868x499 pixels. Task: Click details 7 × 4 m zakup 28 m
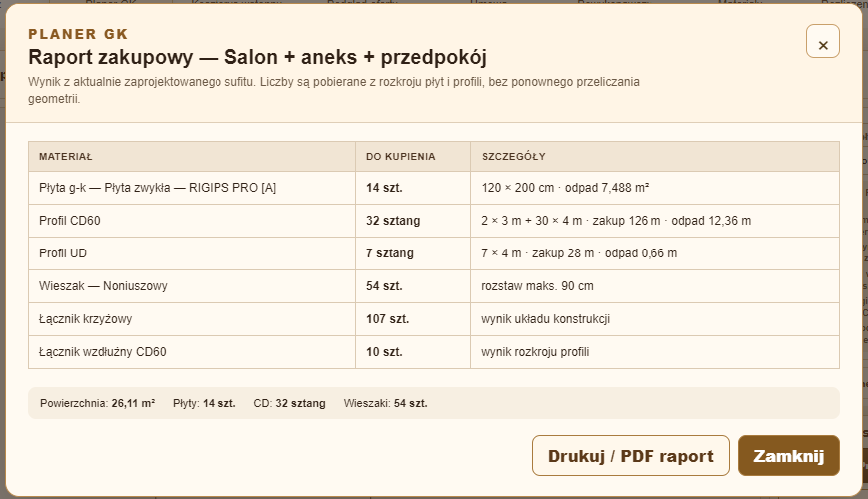click(x=654, y=253)
